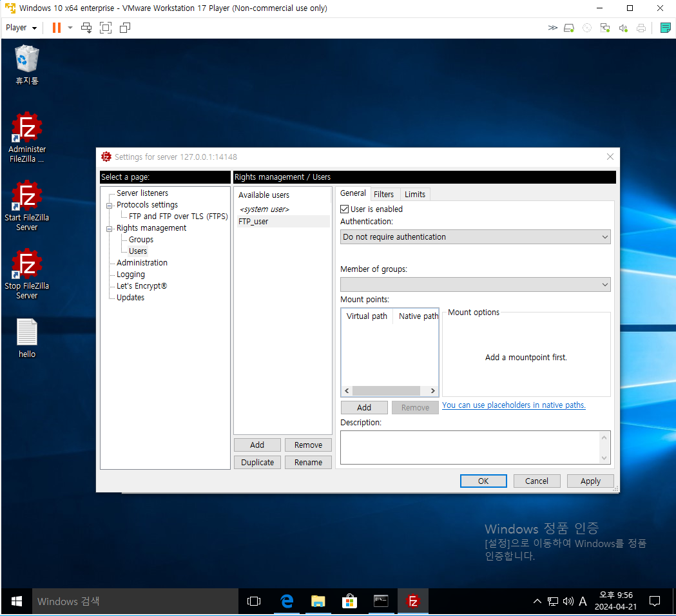
Task: Open the VMware messages note icon
Action: 665,28
